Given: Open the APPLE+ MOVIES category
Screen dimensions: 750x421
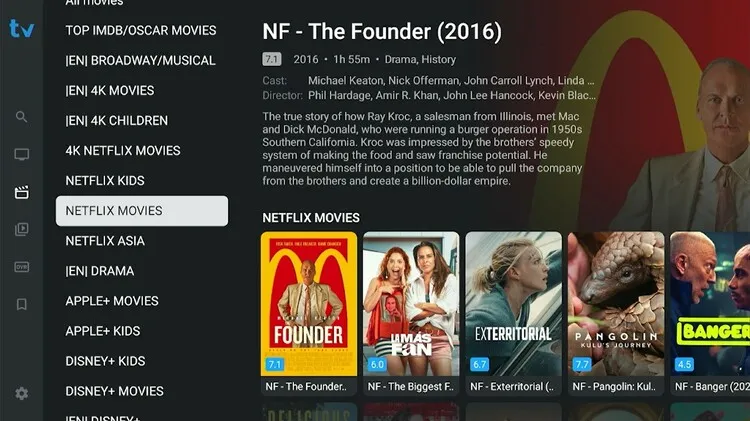Looking at the screenshot, I should click(x=112, y=301).
